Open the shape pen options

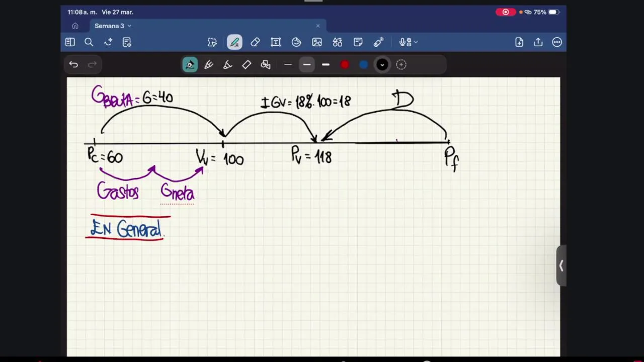coord(266,64)
